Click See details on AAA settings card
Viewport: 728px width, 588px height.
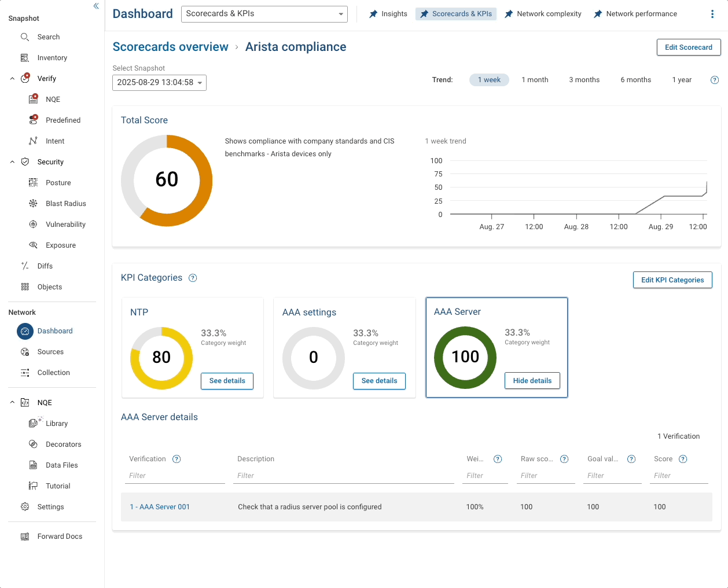(379, 381)
